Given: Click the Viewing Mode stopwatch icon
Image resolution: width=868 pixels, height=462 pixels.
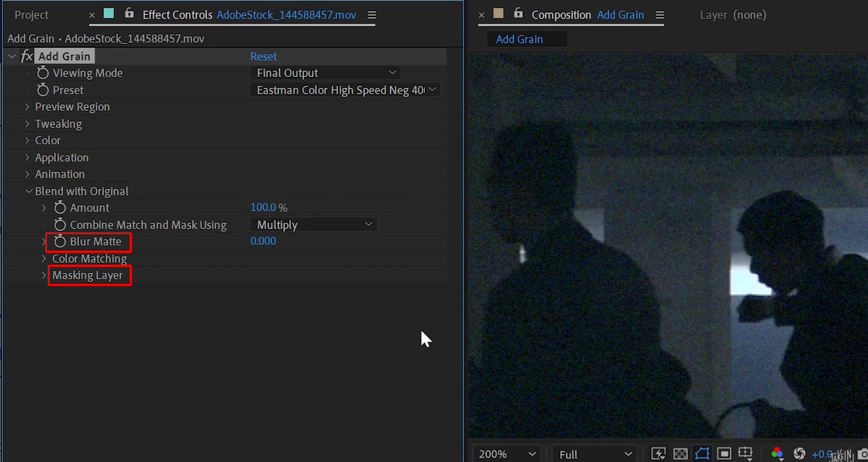Looking at the screenshot, I should click(43, 73).
